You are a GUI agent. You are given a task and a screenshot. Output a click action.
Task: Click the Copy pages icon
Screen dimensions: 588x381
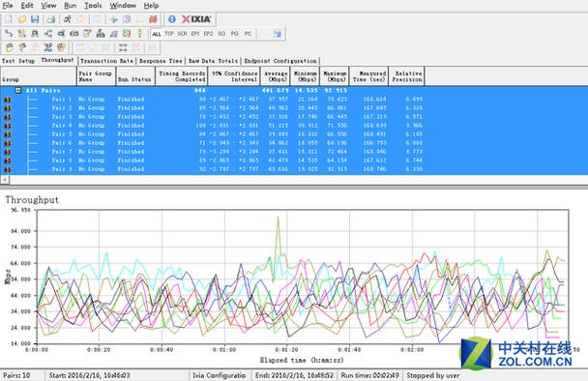[x=127, y=19]
